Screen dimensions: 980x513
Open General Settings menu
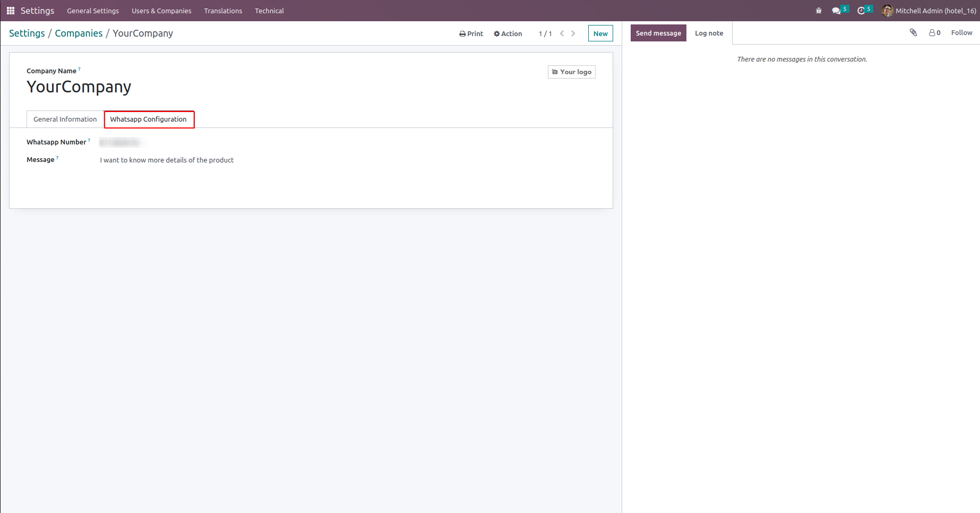point(93,11)
